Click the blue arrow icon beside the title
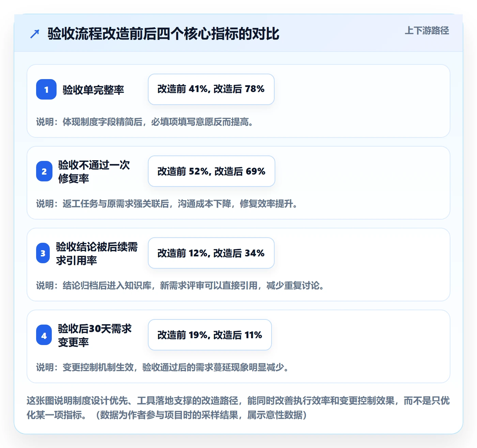Viewport: 477px width, 448px height. point(35,34)
